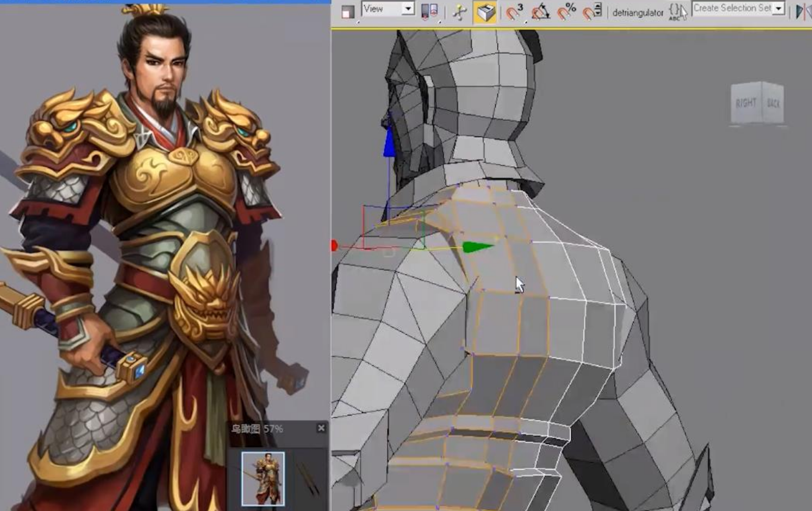Click the green Y-axis gizmo arrow
This screenshot has width=812, height=511.
(477, 247)
